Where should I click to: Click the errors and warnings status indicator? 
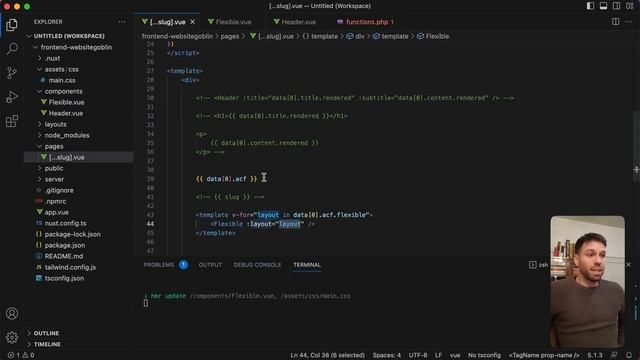pos(21,355)
